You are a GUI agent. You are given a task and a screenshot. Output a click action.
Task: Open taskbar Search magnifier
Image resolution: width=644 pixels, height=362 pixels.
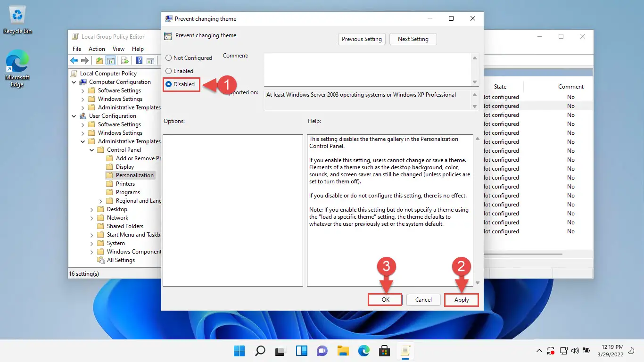point(260,351)
